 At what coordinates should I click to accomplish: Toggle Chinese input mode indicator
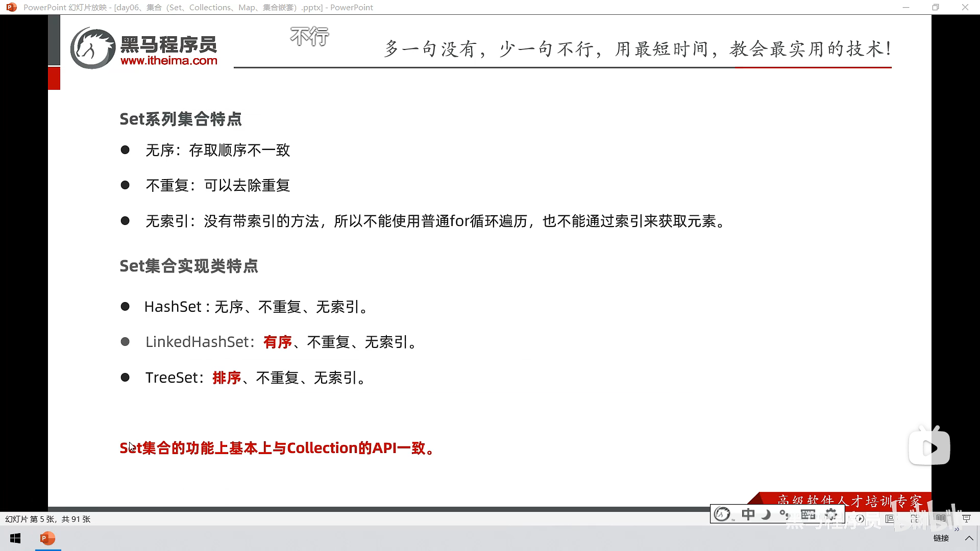point(748,514)
